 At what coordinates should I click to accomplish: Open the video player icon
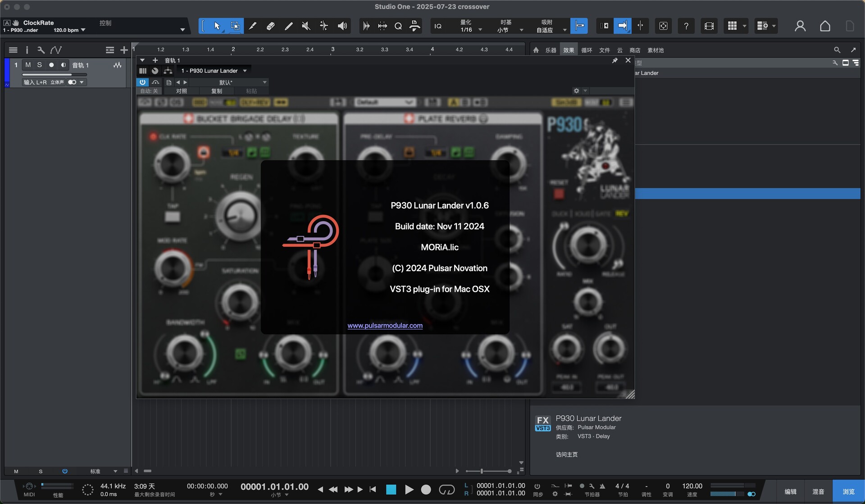[x=709, y=26]
